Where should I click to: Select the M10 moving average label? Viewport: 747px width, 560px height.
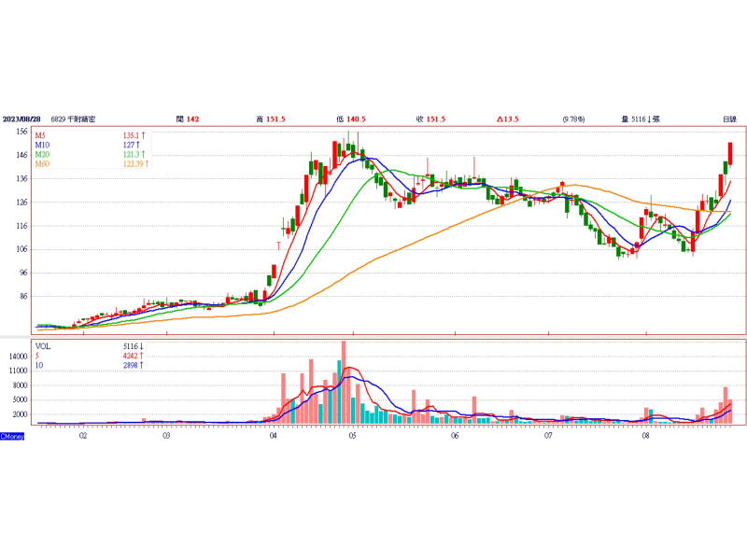pyautogui.click(x=42, y=145)
